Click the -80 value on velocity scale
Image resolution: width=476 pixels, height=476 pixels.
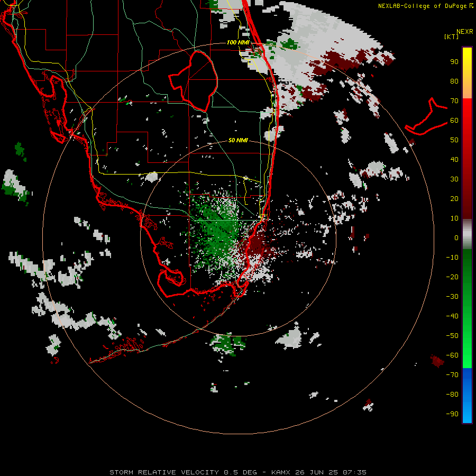click(x=452, y=395)
